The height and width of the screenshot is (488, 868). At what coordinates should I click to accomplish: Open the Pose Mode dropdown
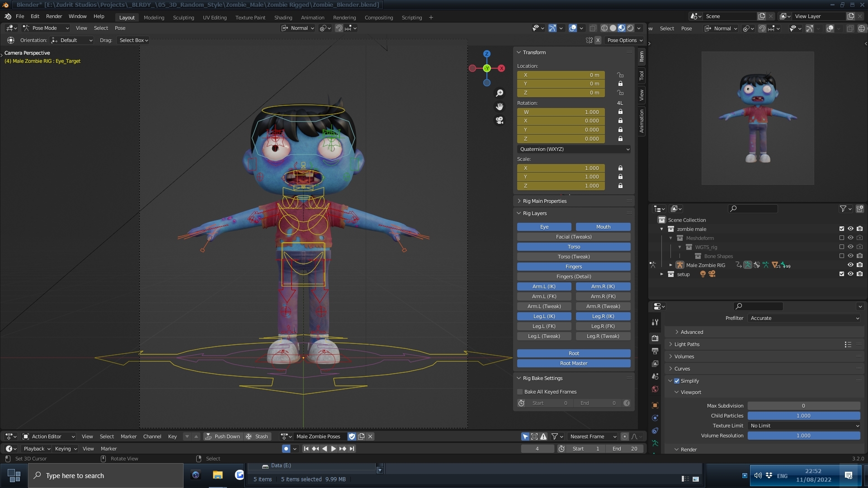pos(46,28)
